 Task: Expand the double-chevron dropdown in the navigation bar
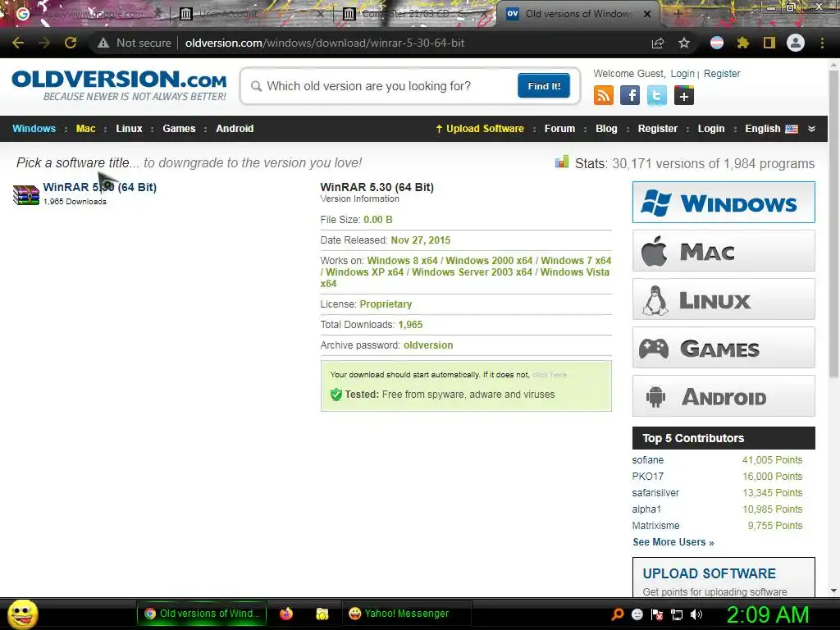[x=811, y=129]
